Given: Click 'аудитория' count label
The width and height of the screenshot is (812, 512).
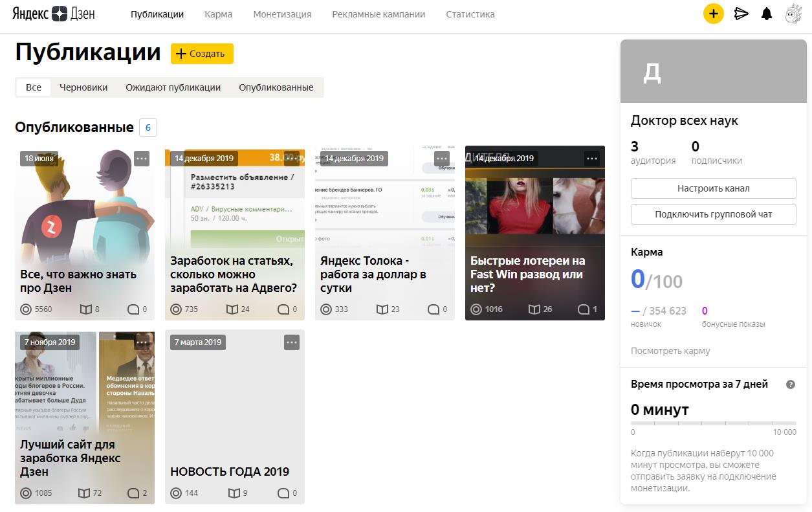Looking at the screenshot, I should [653, 161].
